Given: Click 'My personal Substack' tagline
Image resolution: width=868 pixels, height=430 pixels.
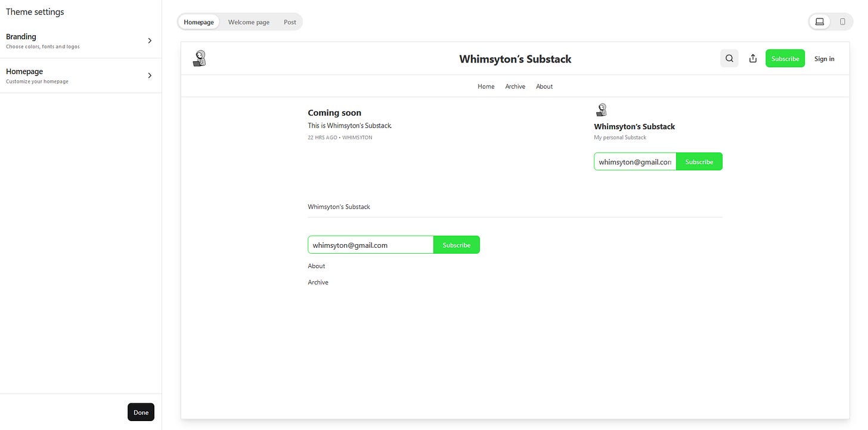Looking at the screenshot, I should pos(620,138).
